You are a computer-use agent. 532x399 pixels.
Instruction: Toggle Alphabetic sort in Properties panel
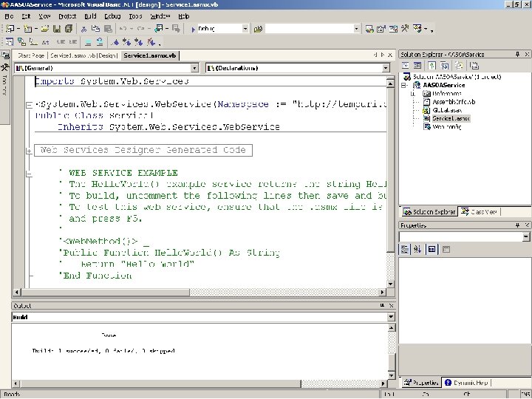pyautogui.click(x=417, y=250)
